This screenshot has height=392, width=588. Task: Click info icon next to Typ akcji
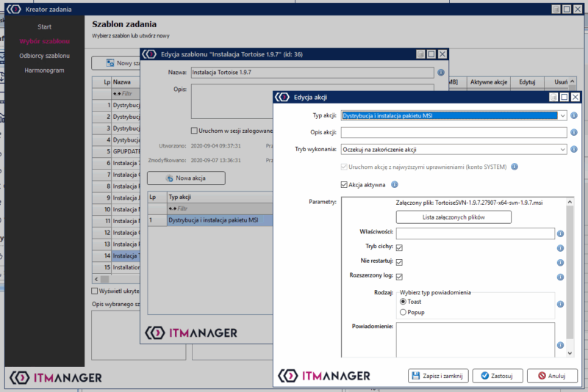573,115
